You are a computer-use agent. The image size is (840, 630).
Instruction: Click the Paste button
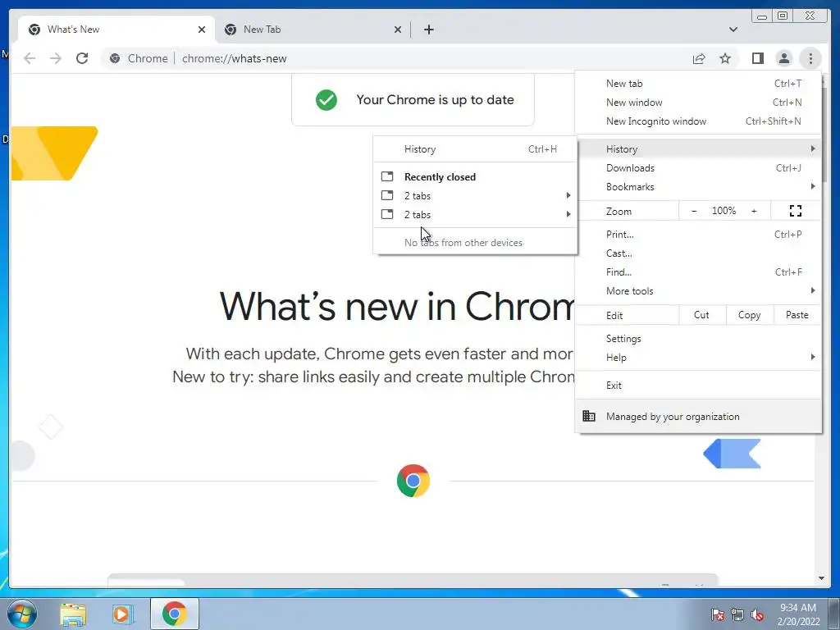tap(797, 315)
